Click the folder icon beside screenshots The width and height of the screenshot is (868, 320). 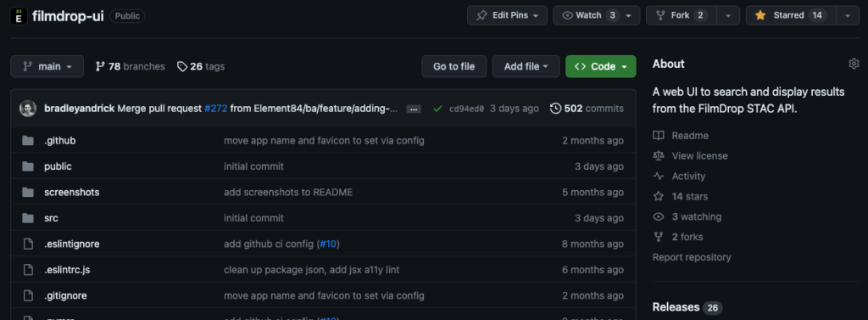tap(28, 193)
